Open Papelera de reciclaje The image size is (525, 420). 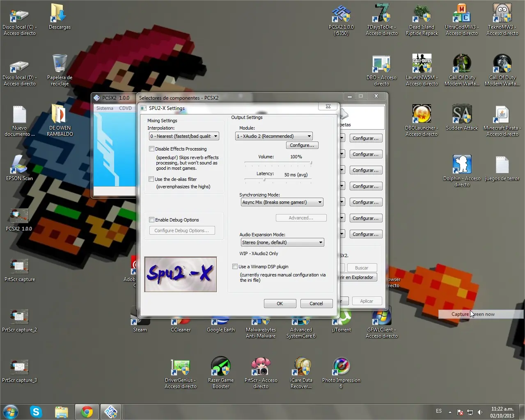pyautogui.click(x=60, y=70)
